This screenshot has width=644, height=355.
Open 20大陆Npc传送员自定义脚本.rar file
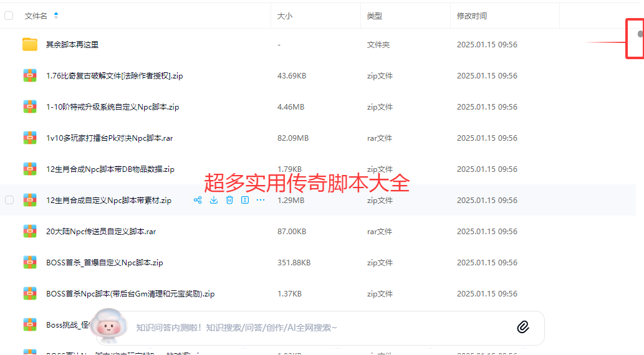pyautogui.click(x=100, y=231)
